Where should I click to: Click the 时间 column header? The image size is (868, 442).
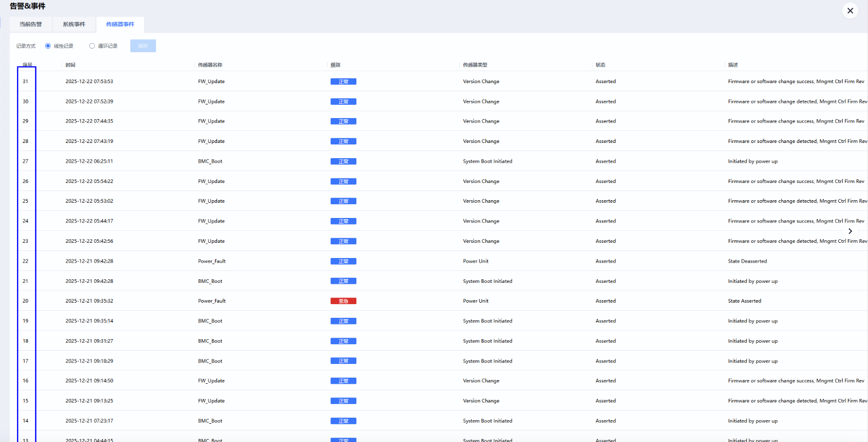click(x=70, y=65)
